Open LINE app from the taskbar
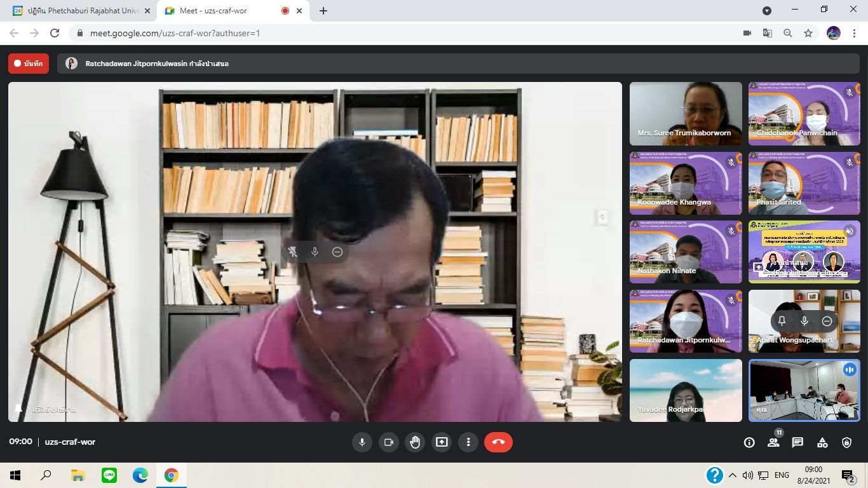Image resolution: width=868 pixels, height=488 pixels. point(109,475)
